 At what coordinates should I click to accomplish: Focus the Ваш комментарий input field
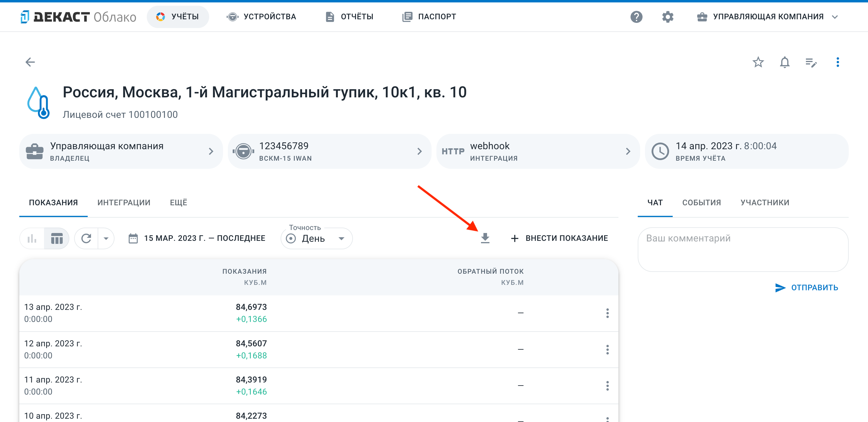[x=743, y=249]
